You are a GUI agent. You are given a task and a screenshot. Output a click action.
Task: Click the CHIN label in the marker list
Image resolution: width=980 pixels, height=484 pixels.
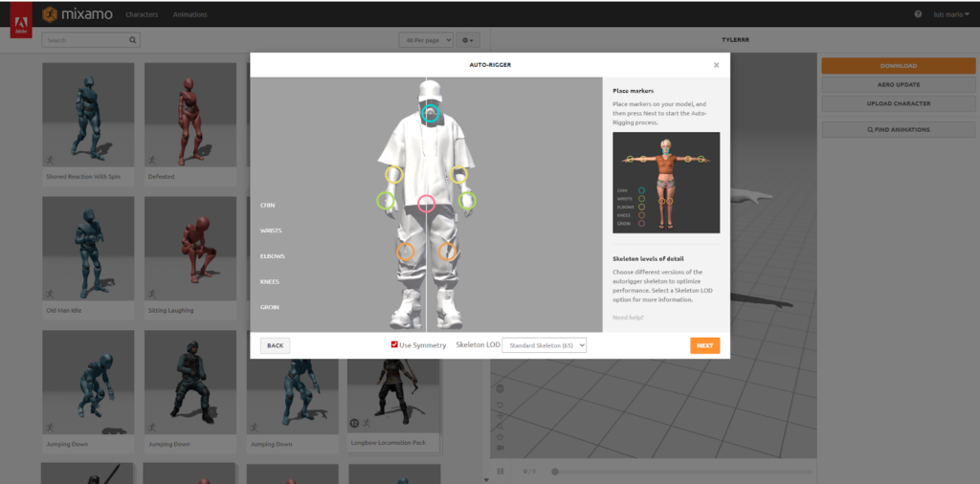[268, 205]
